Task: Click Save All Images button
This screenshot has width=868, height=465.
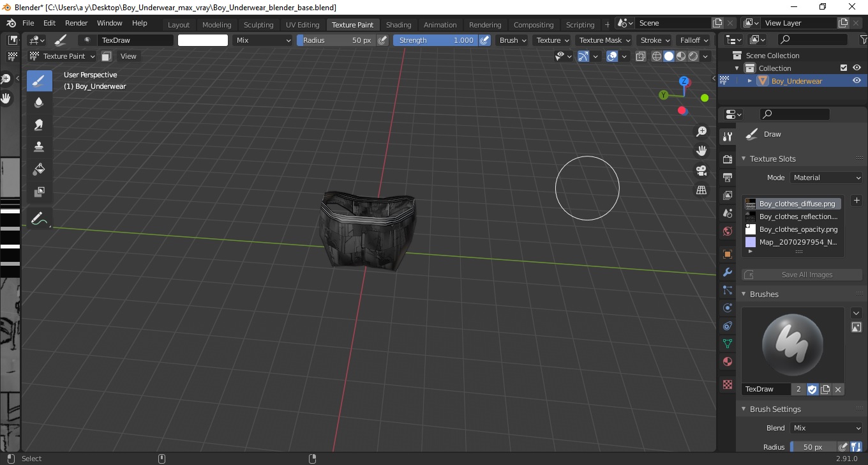Action: (802, 275)
